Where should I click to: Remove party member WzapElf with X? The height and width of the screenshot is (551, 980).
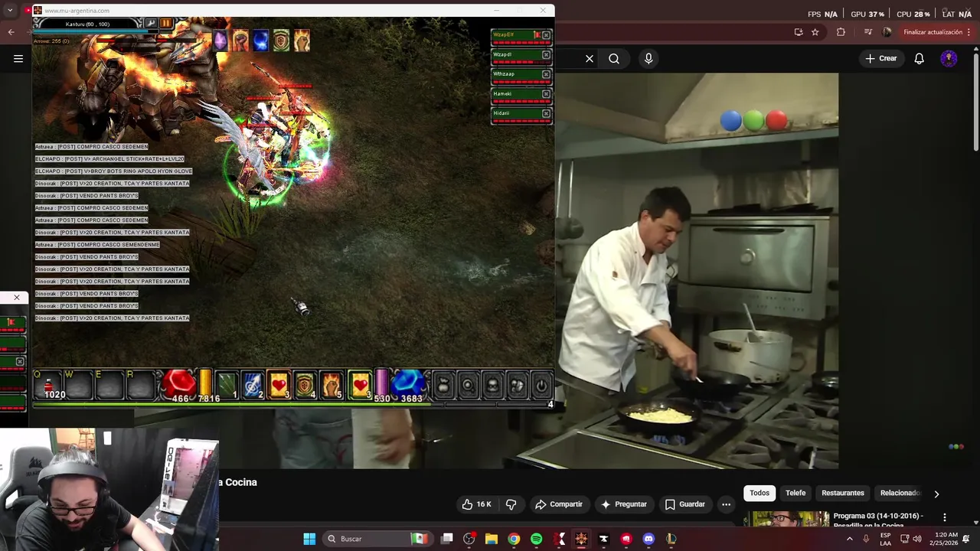(x=546, y=35)
